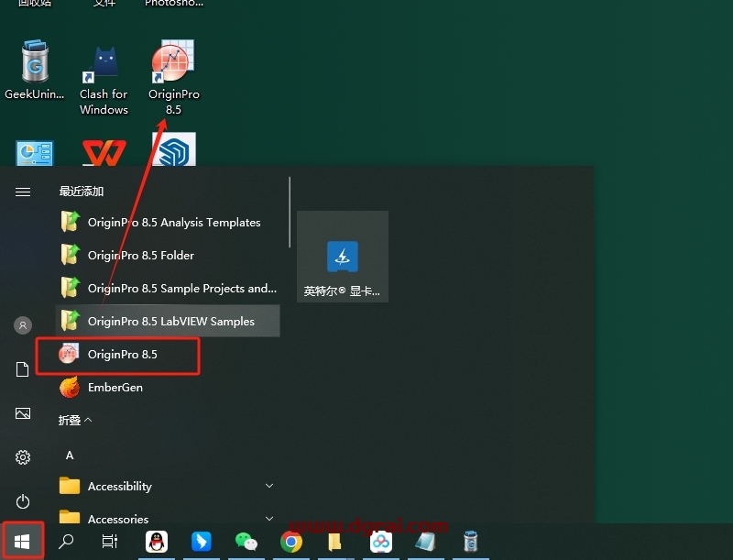Image resolution: width=733 pixels, height=560 pixels.
Task: Open OriginPro 8.5 Analysis Templates entry
Action: (x=168, y=223)
